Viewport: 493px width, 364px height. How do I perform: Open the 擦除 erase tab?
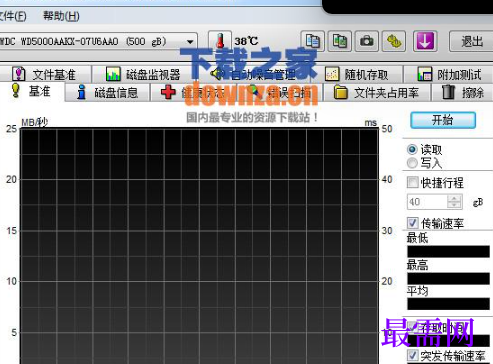pyautogui.click(x=463, y=92)
